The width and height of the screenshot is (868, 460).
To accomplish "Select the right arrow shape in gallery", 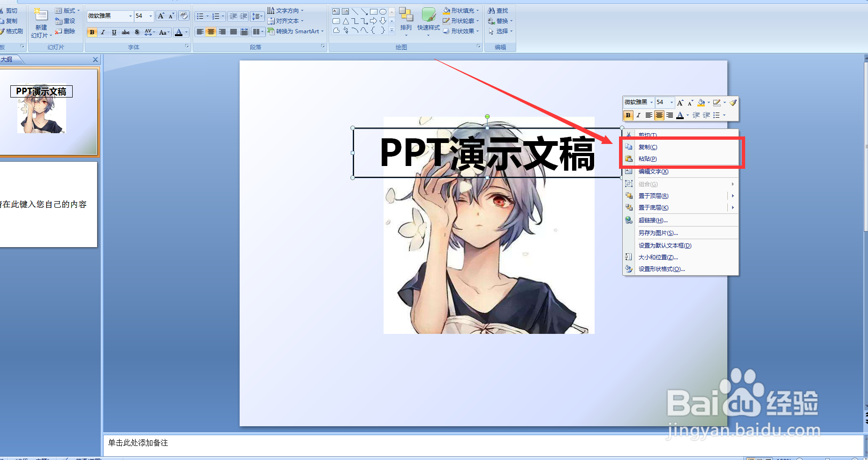I will click(x=373, y=21).
